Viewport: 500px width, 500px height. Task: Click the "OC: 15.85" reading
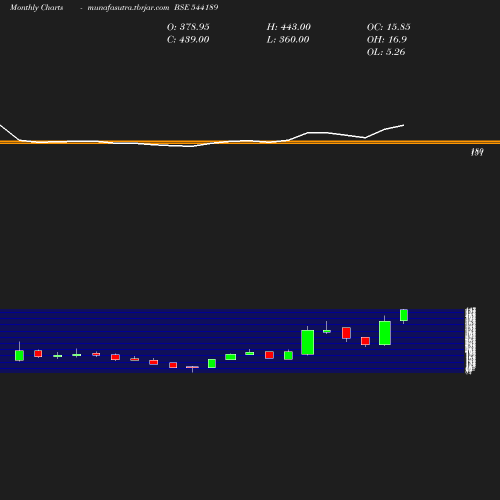pos(389,27)
